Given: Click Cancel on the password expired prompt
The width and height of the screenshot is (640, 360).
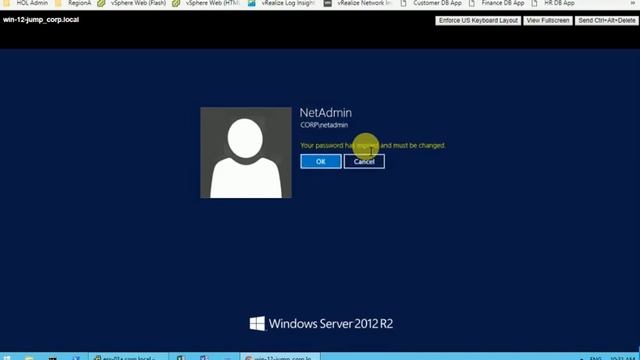Looking at the screenshot, I should coord(364,161).
